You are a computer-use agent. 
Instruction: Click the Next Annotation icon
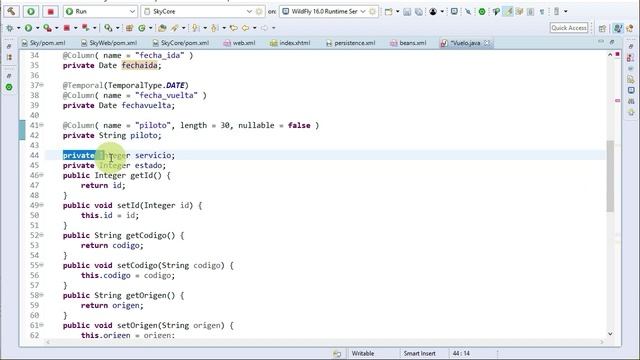(x=196, y=28)
